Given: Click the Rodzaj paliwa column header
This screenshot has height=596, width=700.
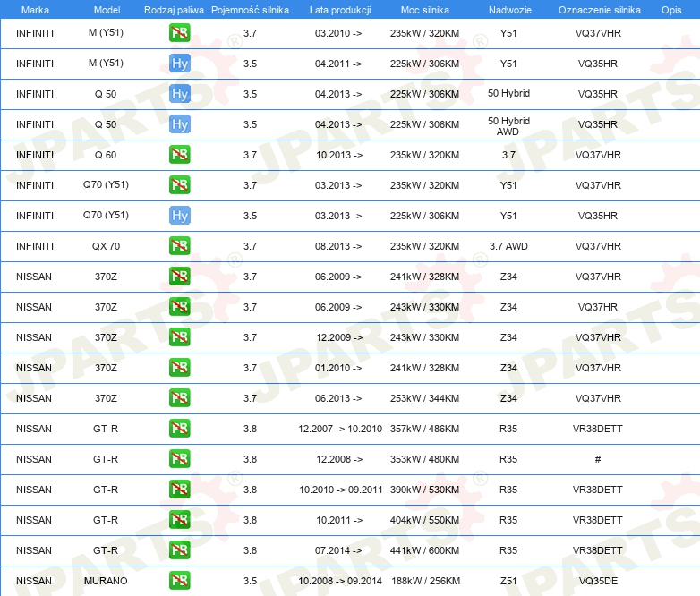Looking at the screenshot, I should (x=174, y=9).
